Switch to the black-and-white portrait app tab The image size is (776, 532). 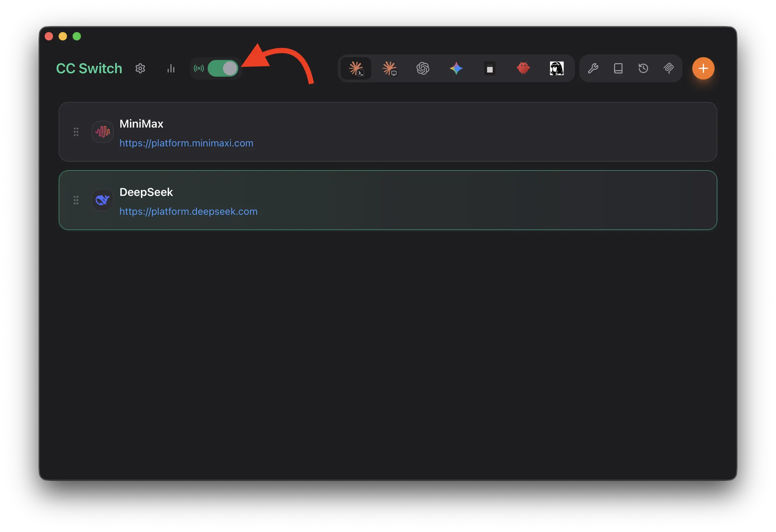coord(557,68)
